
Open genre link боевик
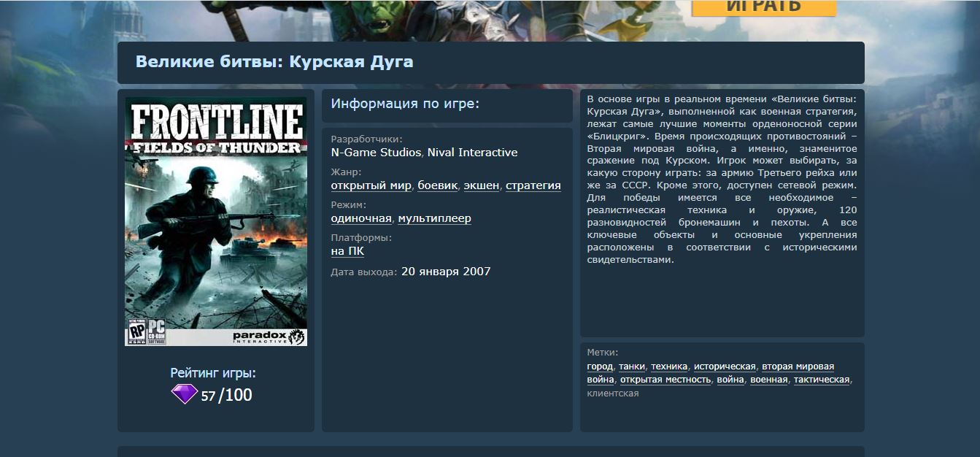(438, 185)
